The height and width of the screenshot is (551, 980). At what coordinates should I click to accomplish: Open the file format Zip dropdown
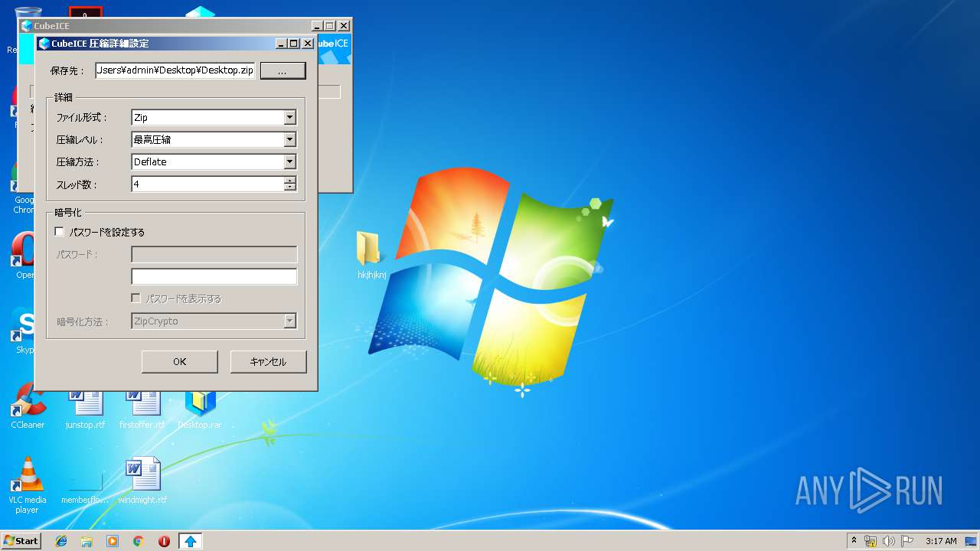coord(289,118)
